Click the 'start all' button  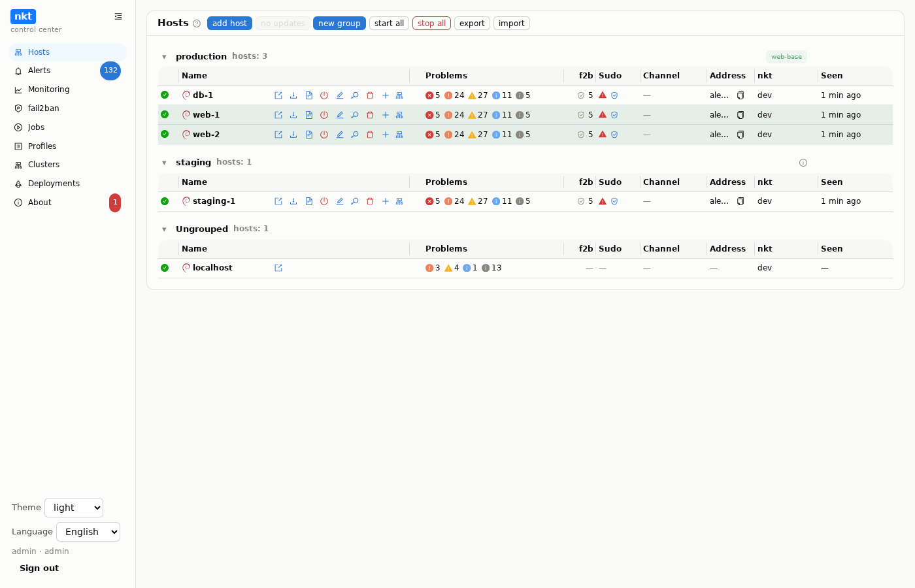click(389, 24)
